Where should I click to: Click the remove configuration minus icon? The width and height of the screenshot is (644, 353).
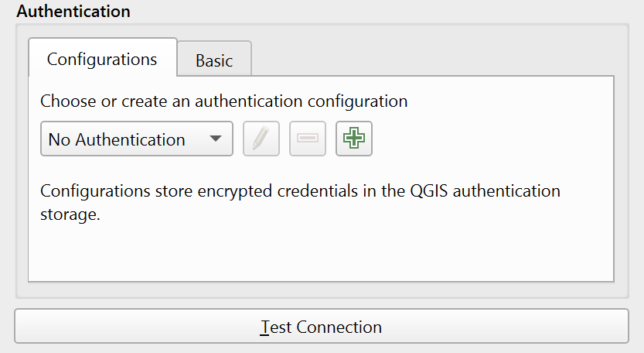308,139
